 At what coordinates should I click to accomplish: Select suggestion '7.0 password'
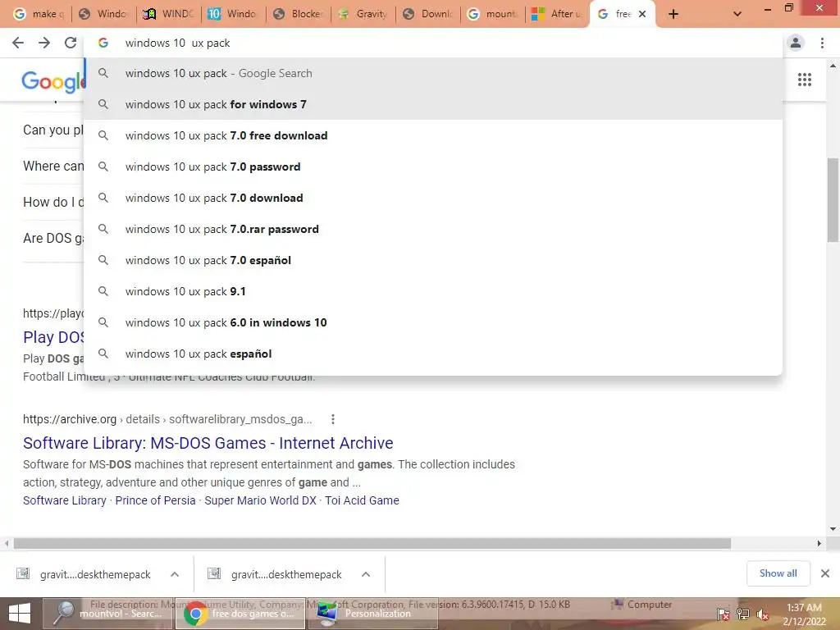[433, 167]
